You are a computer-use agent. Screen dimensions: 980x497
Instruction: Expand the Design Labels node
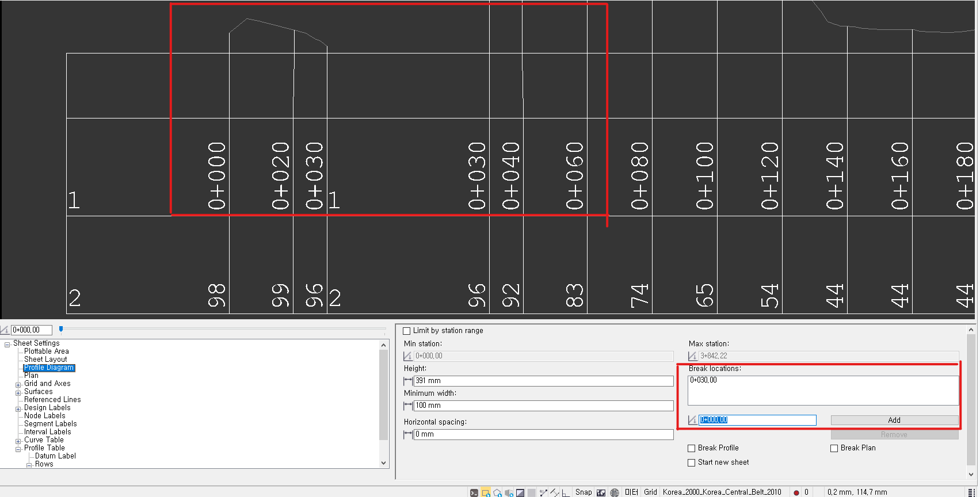(x=18, y=409)
